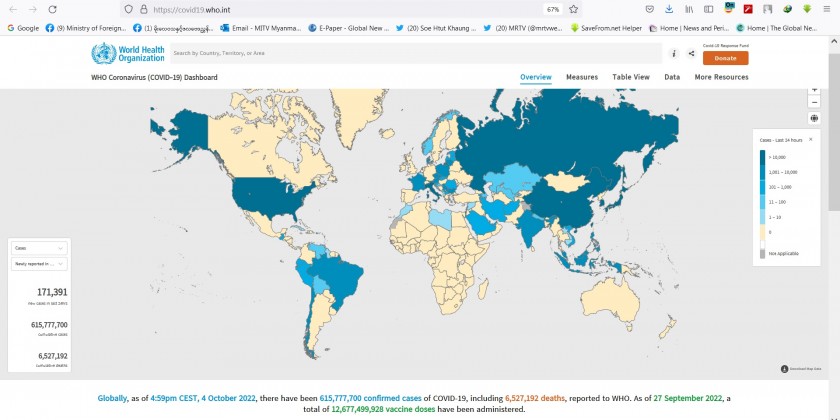Open the 'Newly reported in...' dropdown
Viewport: 840px width, 420px height.
tap(40, 263)
